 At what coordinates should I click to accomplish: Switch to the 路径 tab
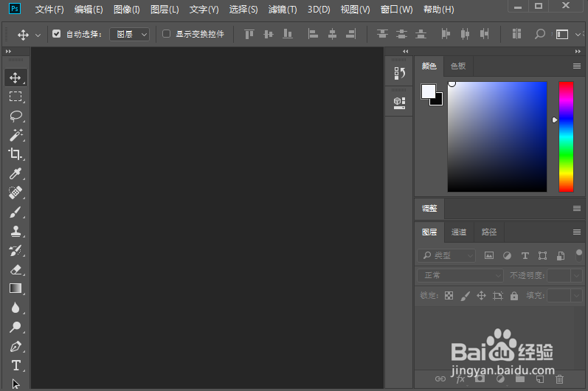(x=489, y=232)
